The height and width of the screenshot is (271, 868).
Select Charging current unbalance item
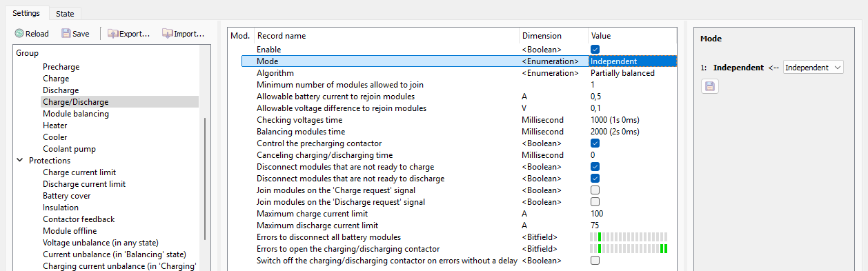[x=119, y=266]
